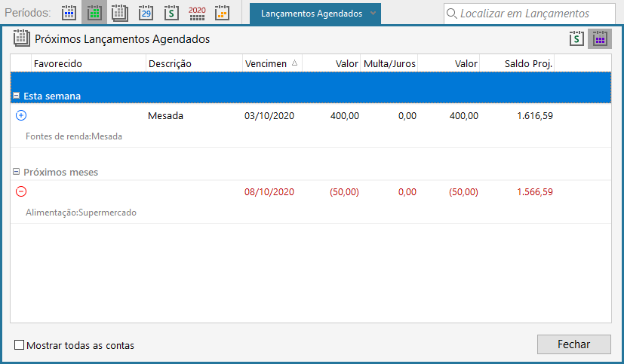Click the blue plus icon on Mesada row

coord(21,115)
